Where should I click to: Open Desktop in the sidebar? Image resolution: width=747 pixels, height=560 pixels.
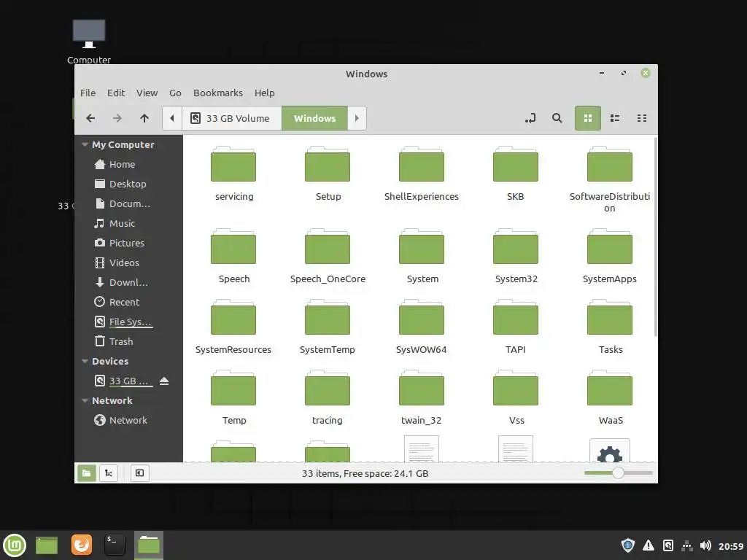tap(128, 184)
